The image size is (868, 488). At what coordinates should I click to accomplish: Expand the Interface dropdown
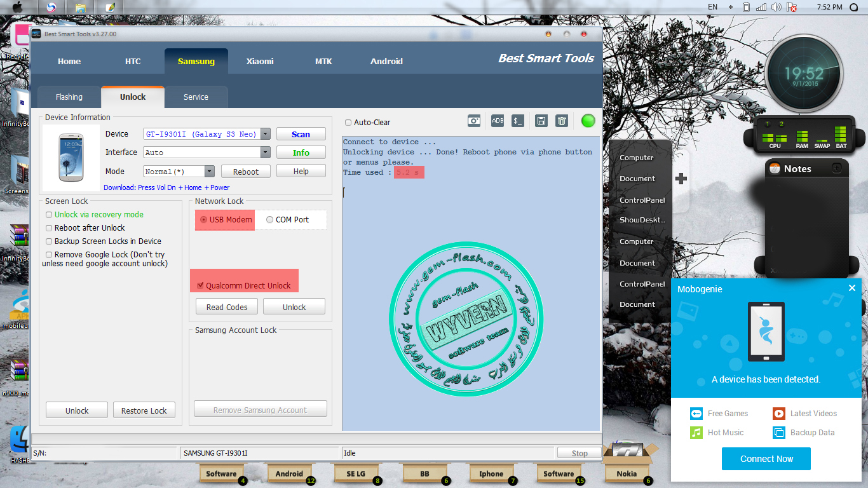(x=266, y=152)
